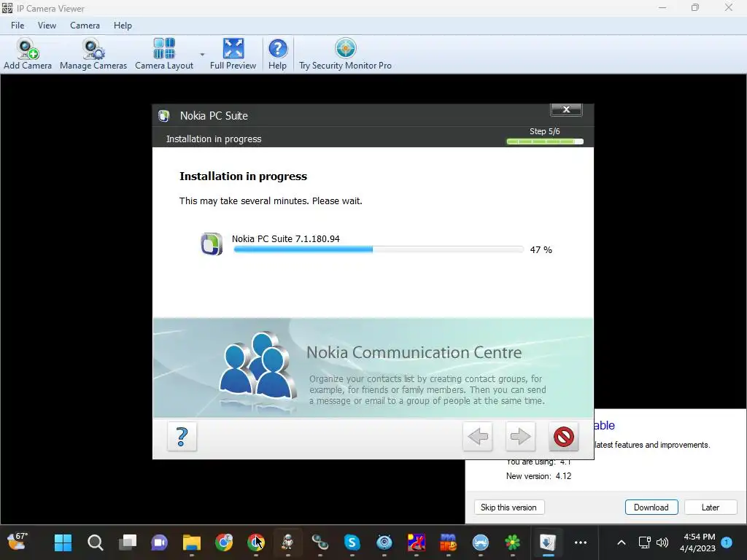Click the webcam app icon on taskbar
Viewport: 747px width, 560px height.
pos(384,542)
